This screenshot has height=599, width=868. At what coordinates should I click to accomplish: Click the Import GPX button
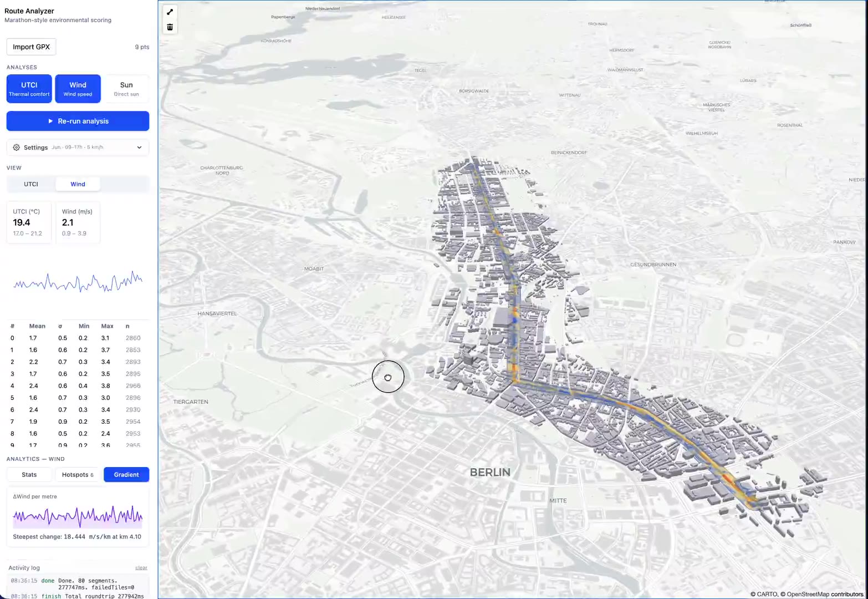point(31,47)
